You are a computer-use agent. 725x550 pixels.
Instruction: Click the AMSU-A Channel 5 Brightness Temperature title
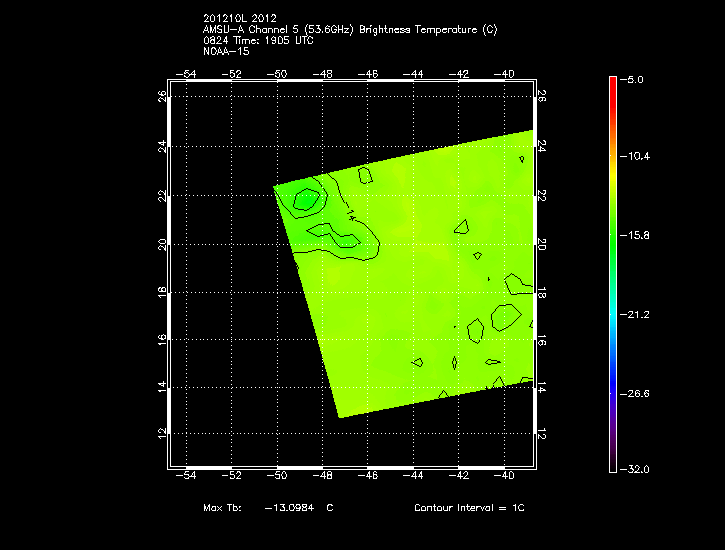(349, 29)
